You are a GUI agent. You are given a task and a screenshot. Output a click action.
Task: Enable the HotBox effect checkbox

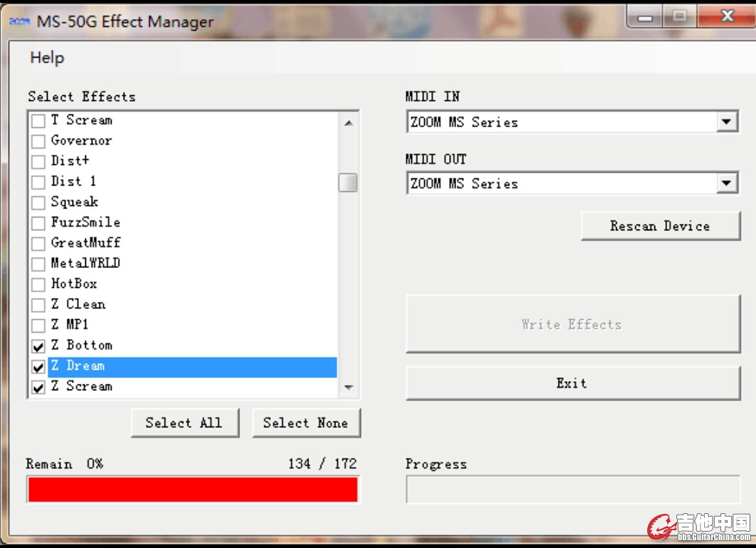(38, 284)
